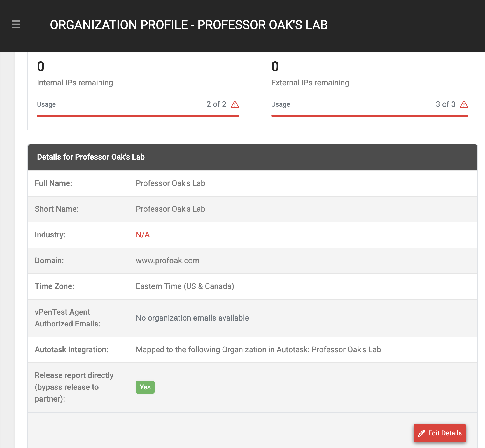Click the External IPs remaining count
This screenshot has width=485, height=448.
pos(275,67)
